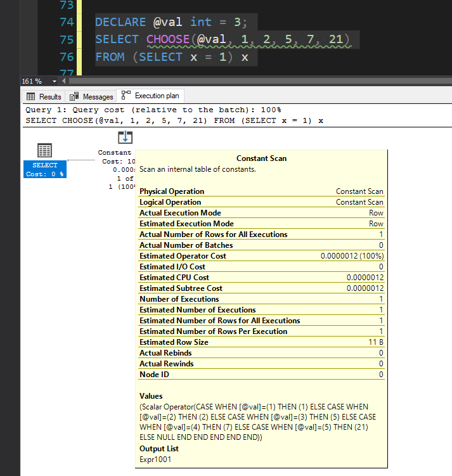
Task: Click the 'Estimated Subtree Cost' row
Action: coord(261,288)
